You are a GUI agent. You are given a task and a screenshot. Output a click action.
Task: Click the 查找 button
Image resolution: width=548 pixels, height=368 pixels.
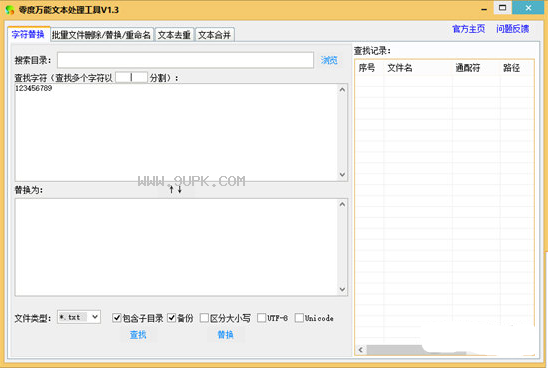click(138, 335)
